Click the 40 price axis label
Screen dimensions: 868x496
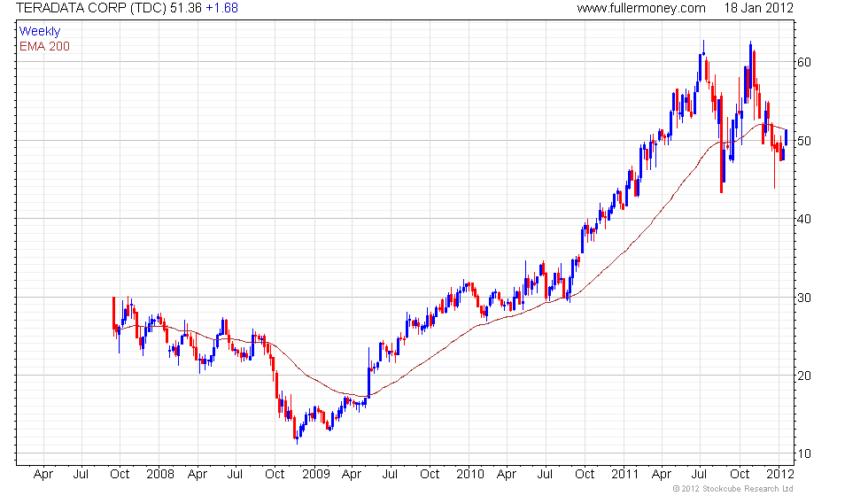(x=804, y=219)
